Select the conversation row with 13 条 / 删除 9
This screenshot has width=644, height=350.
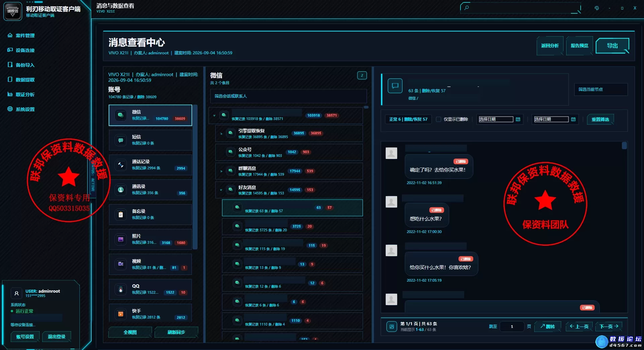[292, 264]
